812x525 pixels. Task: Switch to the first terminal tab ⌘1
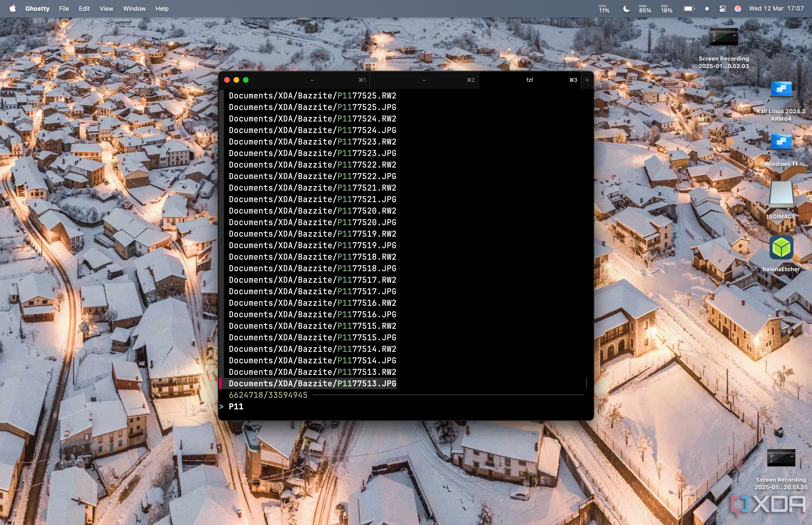(x=312, y=80)
